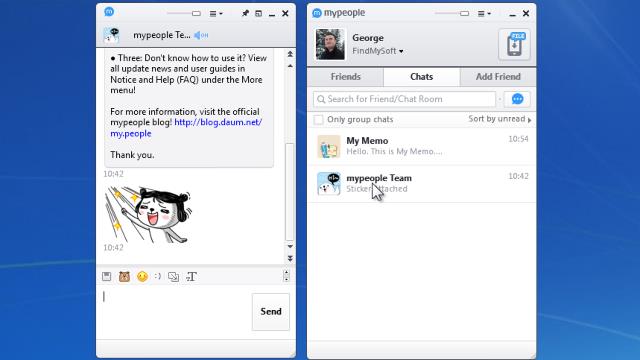Click the free mobile download icon
The width and height of the screenshot is (640, 360).
coord(514,44)
